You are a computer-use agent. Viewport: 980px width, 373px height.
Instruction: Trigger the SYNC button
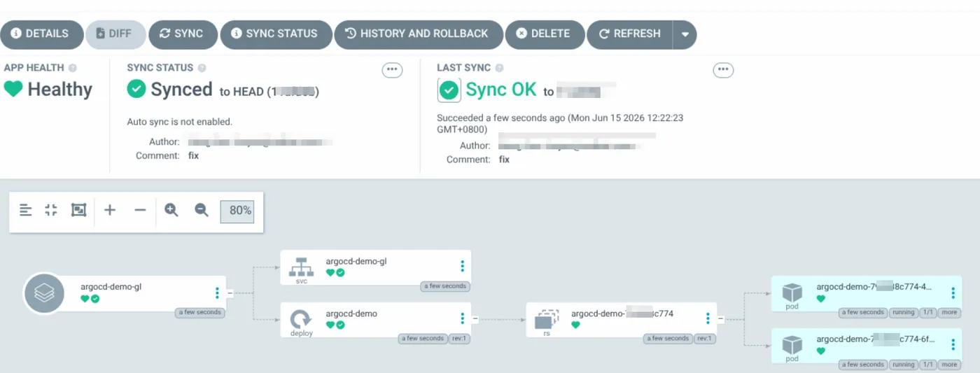(x=182, y=34)
